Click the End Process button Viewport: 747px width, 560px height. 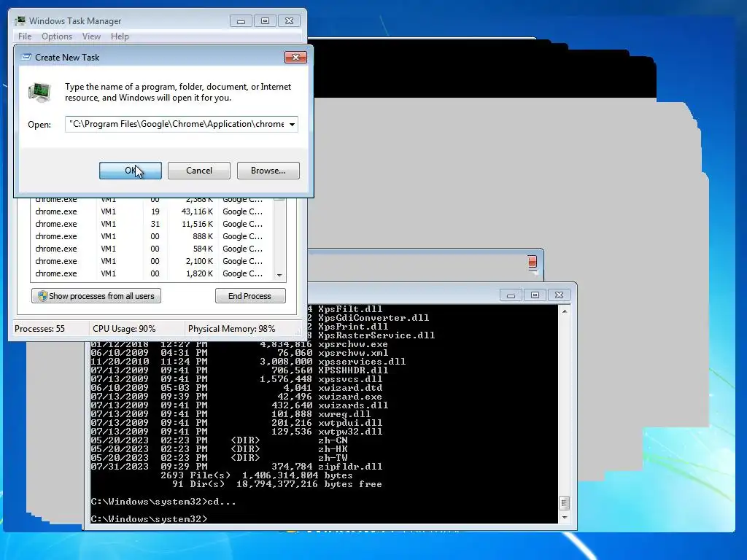click(250, 296)
